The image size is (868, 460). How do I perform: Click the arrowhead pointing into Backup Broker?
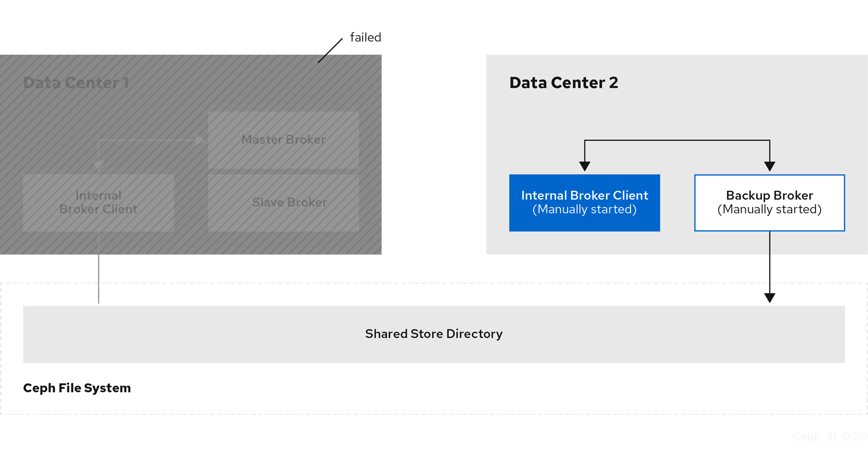point(769,166)
